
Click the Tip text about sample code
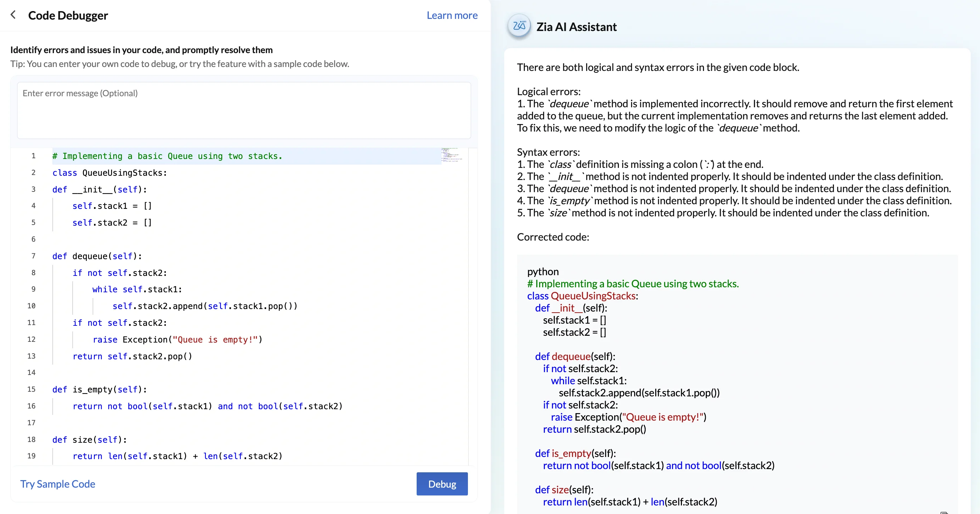tap(179, 63)
